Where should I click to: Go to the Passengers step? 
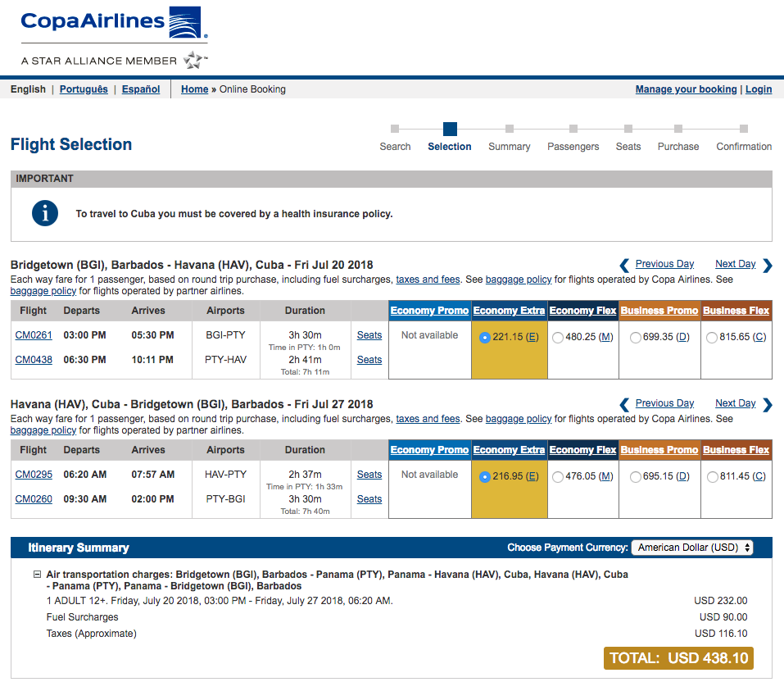573,138
